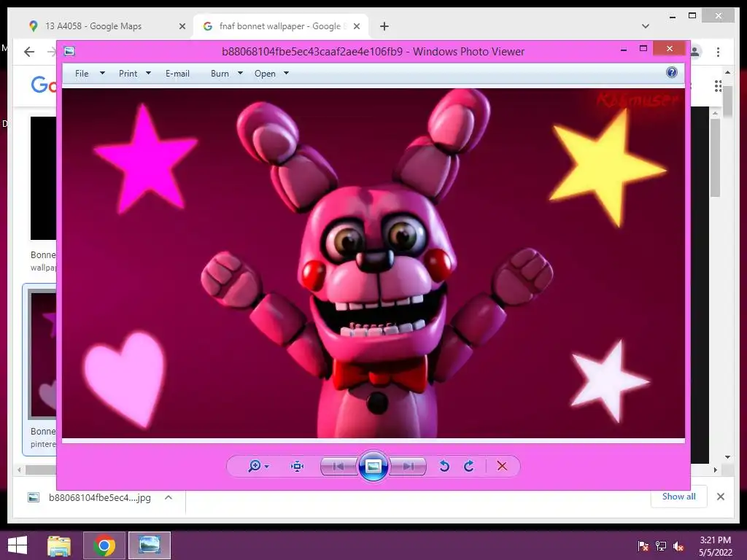Click the muted volume tray icon
The height and width of the screenshot is (560, 747).
[x=679, y=546]
